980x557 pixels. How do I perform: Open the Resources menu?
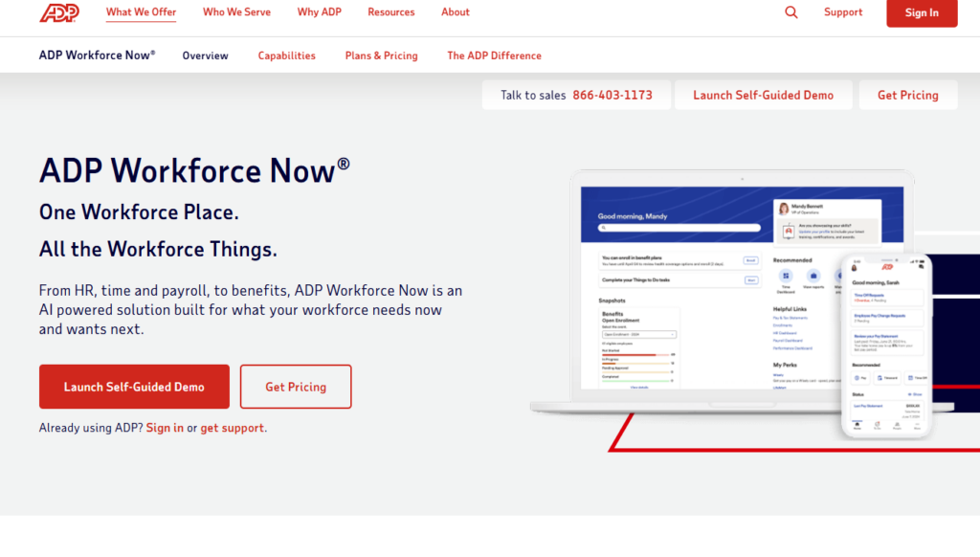[390, 12]
